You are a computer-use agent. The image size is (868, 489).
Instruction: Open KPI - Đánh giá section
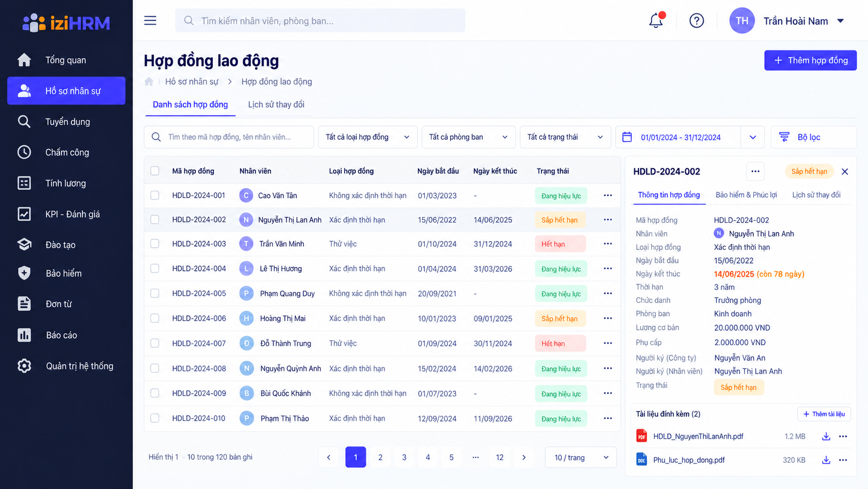coord(66,214)
